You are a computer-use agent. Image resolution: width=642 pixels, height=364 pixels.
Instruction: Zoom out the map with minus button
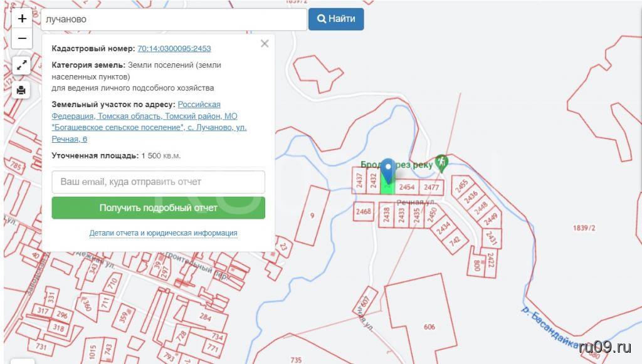[22, 39]
